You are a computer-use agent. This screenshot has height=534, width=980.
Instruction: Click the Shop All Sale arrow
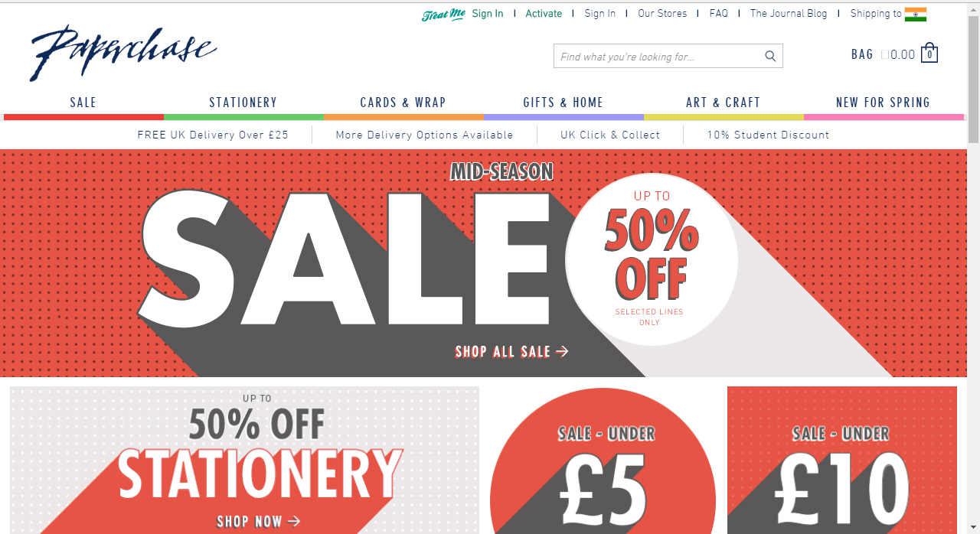click(x=563, y=351)
